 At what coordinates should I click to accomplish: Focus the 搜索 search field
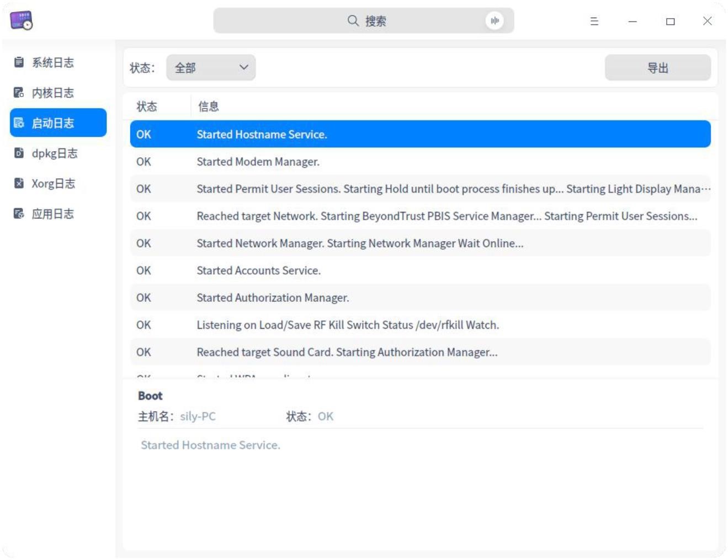364,21
